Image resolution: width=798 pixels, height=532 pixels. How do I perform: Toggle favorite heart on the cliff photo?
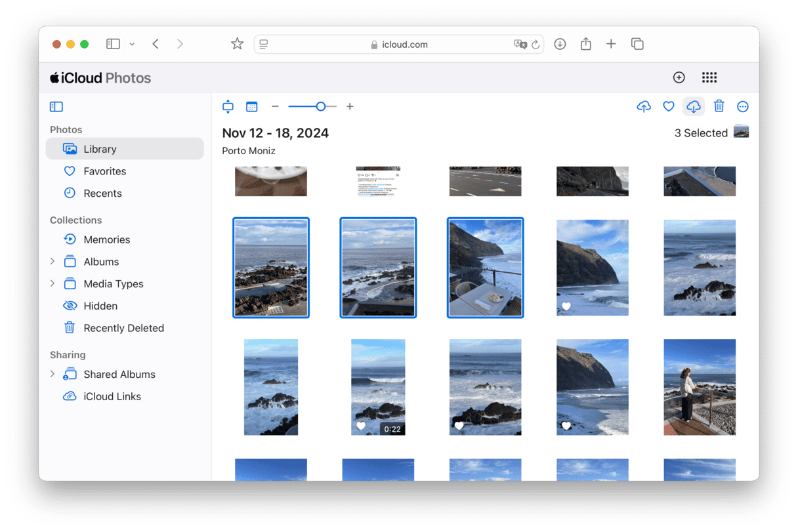pyautogui.click(x=566, y=306)
